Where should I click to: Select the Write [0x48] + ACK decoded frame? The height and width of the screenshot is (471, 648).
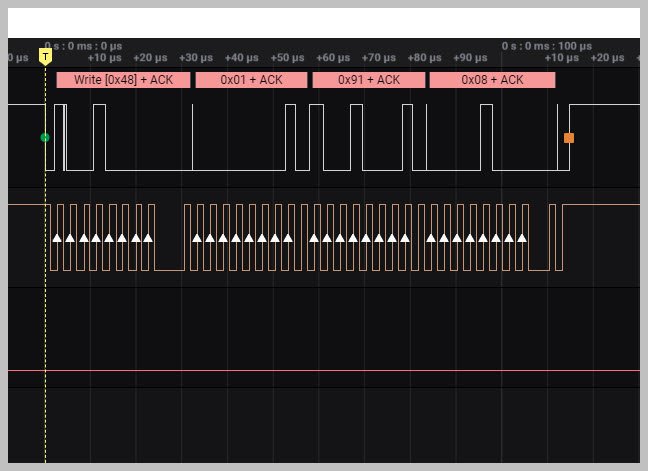(123, 80)
